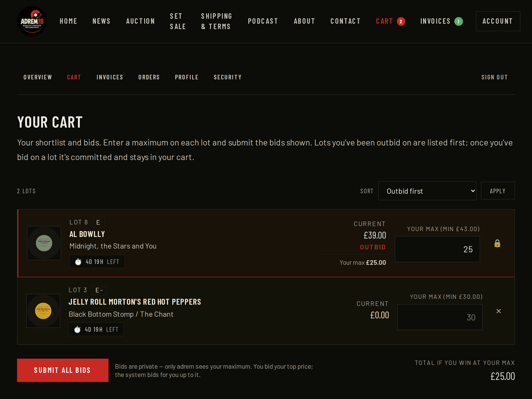Click the E- grade badge on Lot 3
The image size is (532, 399).
pyautogui.click(x=99, y=290)
